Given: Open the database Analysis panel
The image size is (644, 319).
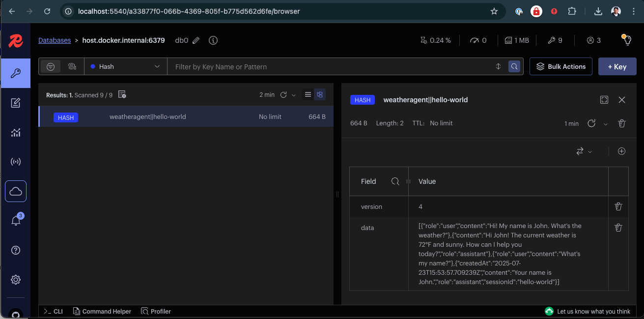Looking at the screenshot, I should 16,132.
